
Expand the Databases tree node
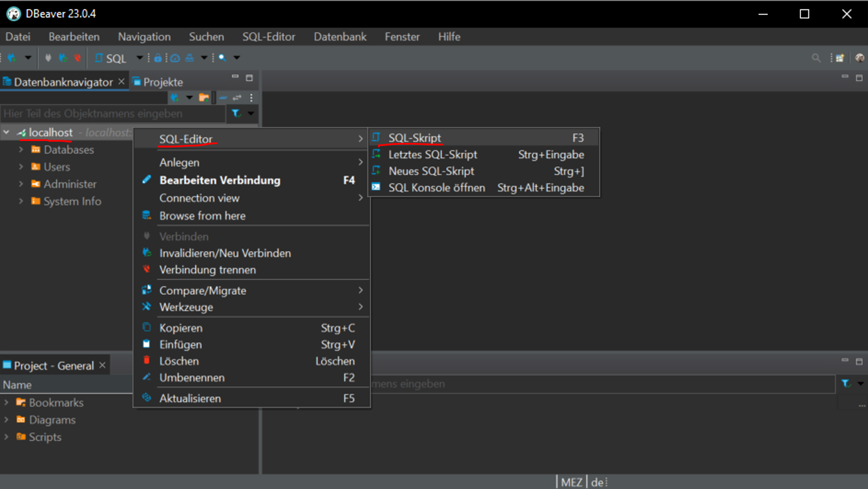pyautogui.click(x=21, y=150)
